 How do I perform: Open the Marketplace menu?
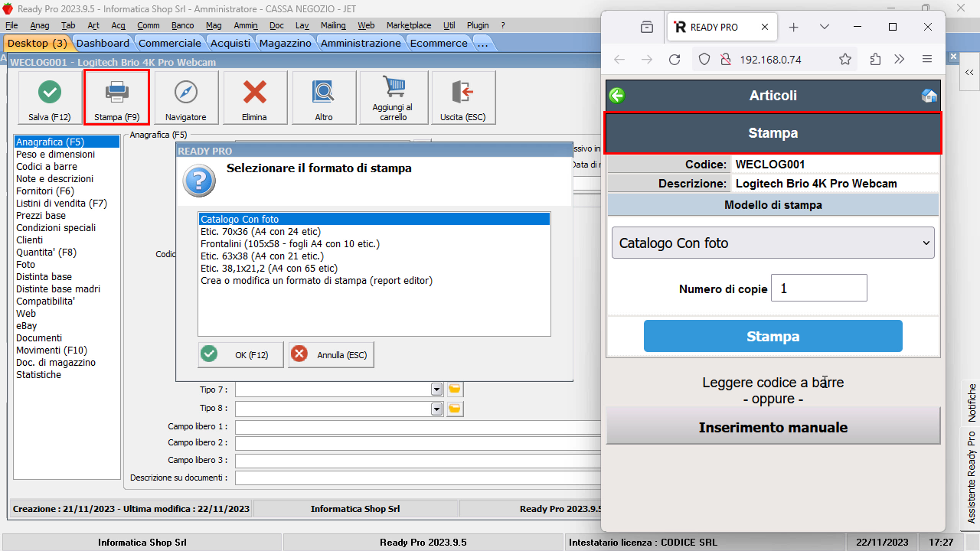409,25
